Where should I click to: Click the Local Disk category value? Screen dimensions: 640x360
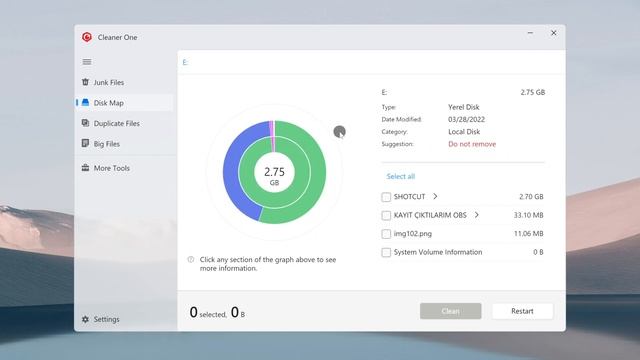[464, 132]
